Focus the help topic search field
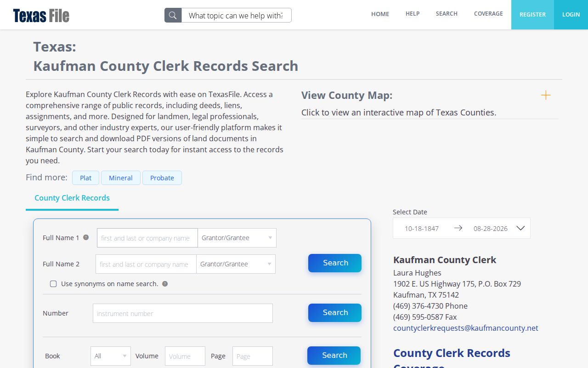Viewport: 588px width, 368px height. [x=237, y=15]
